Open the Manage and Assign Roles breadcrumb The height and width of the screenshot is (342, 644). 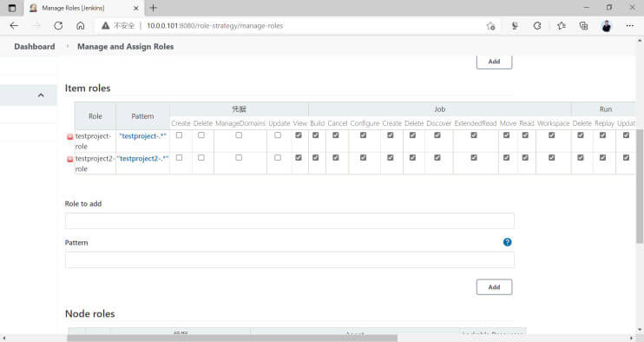tap(125, 46)
